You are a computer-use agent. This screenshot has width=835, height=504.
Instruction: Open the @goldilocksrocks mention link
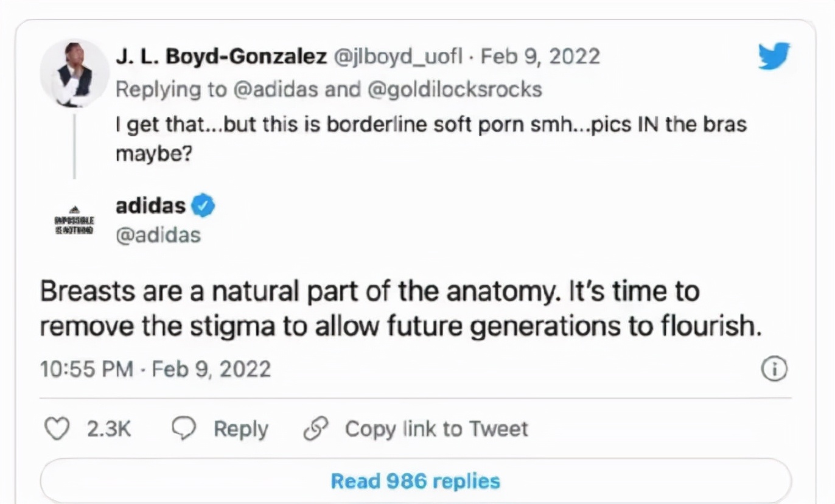pos(455,89)
